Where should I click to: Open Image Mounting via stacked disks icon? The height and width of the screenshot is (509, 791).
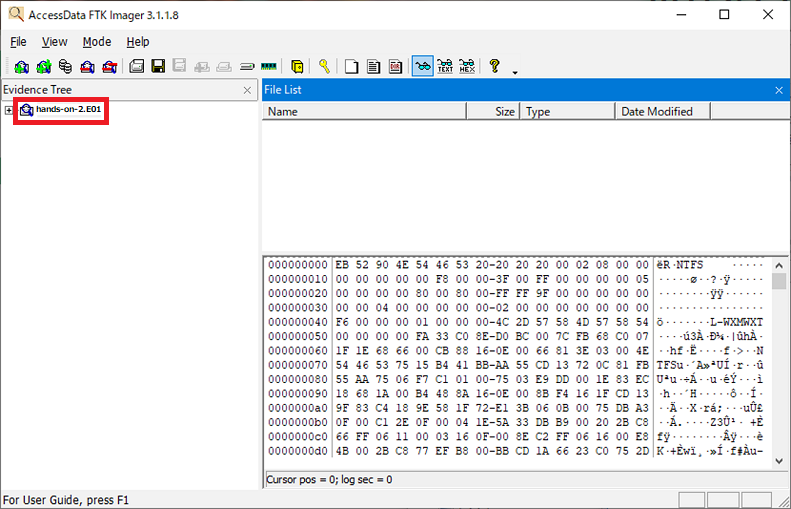(65, 66)
